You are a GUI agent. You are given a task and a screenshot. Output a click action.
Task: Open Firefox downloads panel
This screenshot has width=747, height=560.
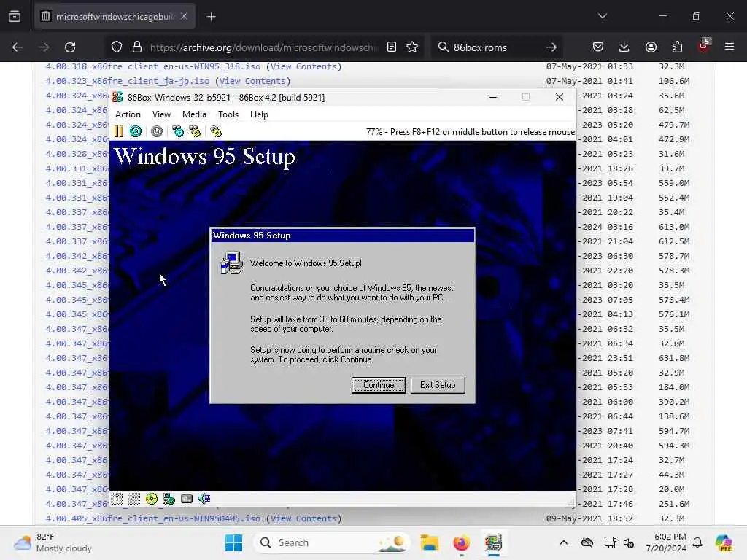[x=624, y=47]
